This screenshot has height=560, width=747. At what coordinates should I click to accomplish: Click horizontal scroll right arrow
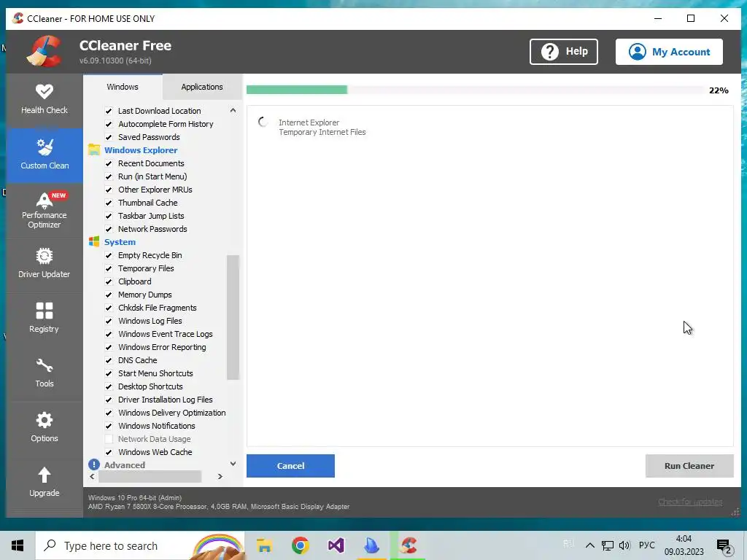tap(220, 476)
